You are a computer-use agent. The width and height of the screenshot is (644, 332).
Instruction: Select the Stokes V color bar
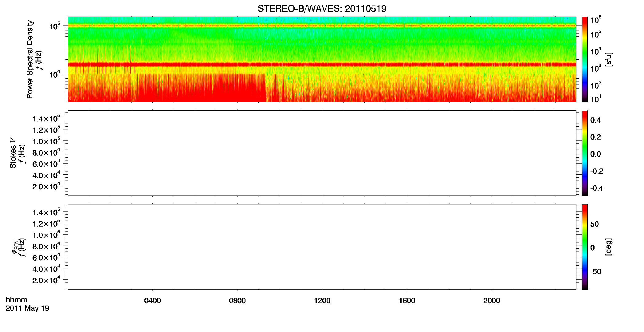[585, 153]
